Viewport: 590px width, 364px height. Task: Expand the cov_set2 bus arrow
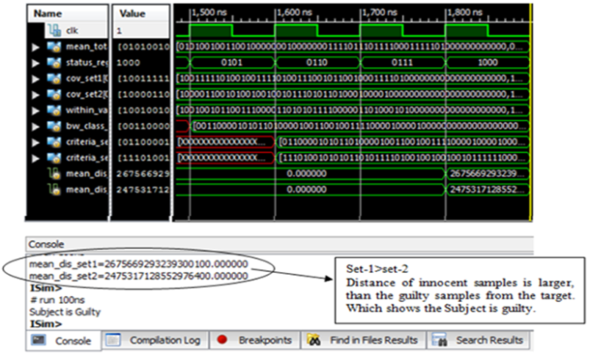click(35, 94)
